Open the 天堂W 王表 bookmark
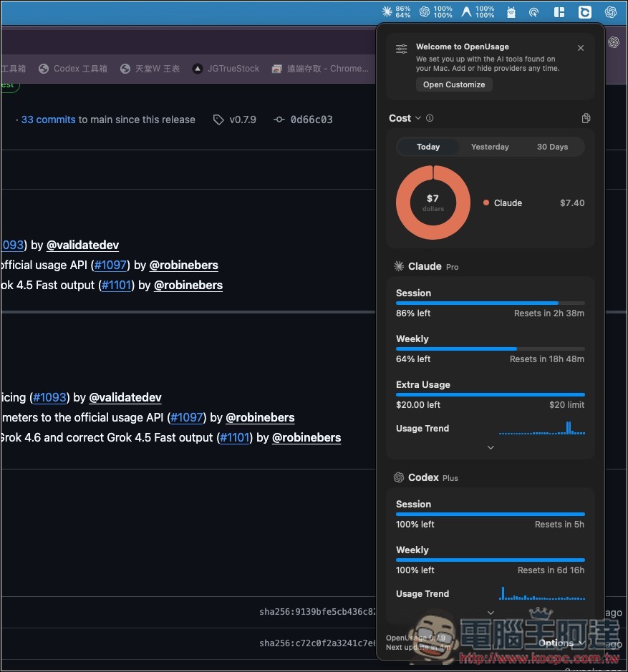Viewport: 628px width, 672px height. [x=150, y=69]
